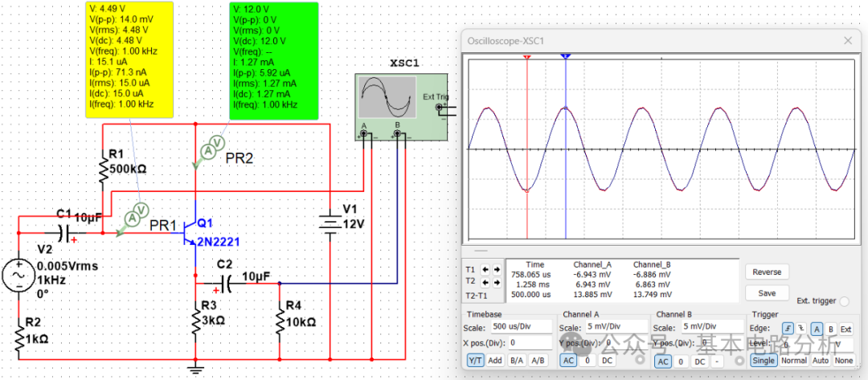Screen dimensions: 868x380
Task: Grab the red T1 cursor marker
Action: tap(527, 58)
